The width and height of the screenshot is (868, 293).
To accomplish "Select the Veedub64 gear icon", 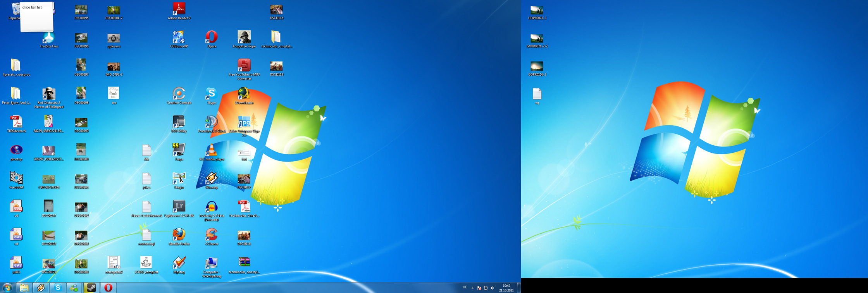I will coord(16,181).
